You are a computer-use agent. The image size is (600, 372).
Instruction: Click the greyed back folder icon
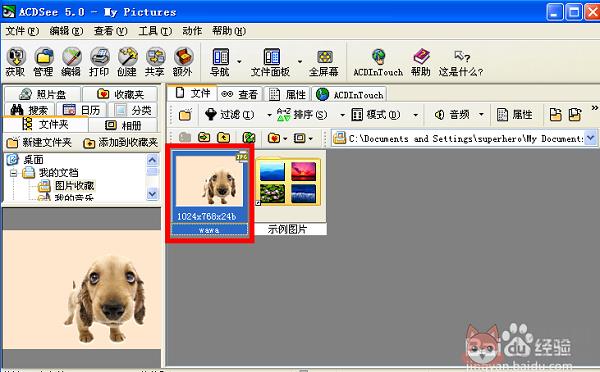tap(185, 137)
